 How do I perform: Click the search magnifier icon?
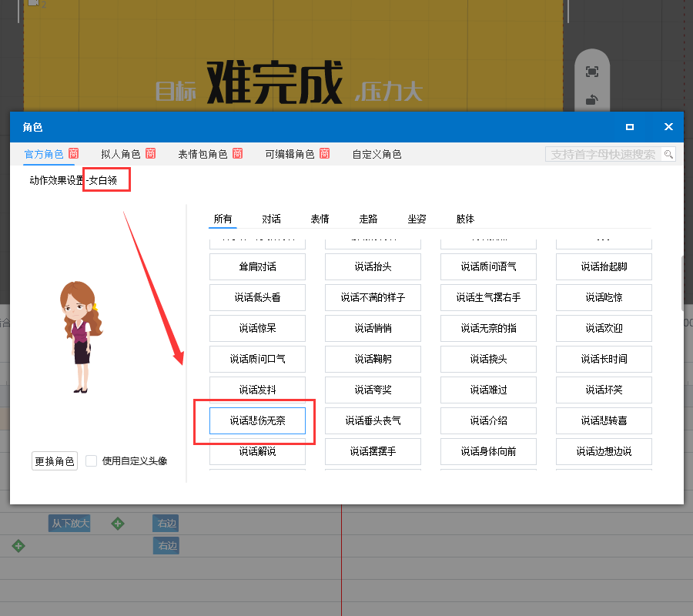[x=668, y=154]
